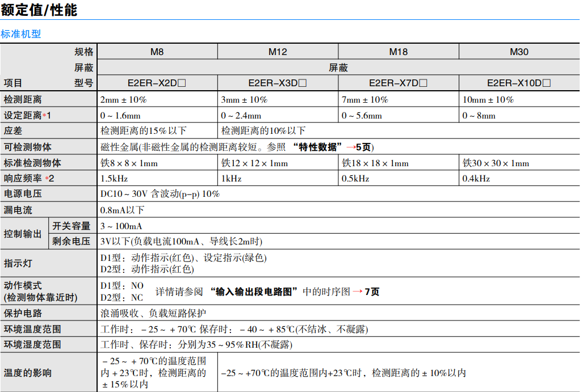Select the blue "标准机型" subheading

(21, 34)
